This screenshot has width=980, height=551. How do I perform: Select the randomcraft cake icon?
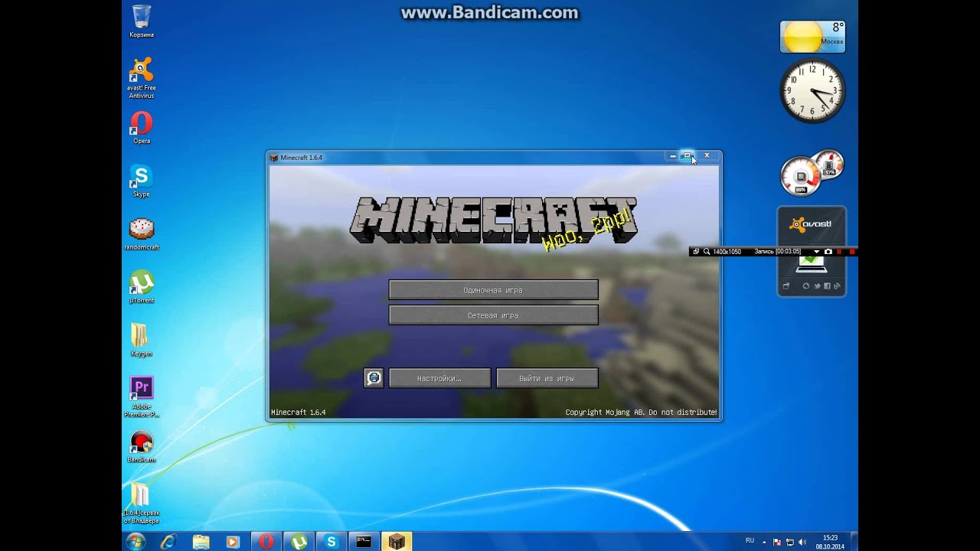tap(142, 235)
